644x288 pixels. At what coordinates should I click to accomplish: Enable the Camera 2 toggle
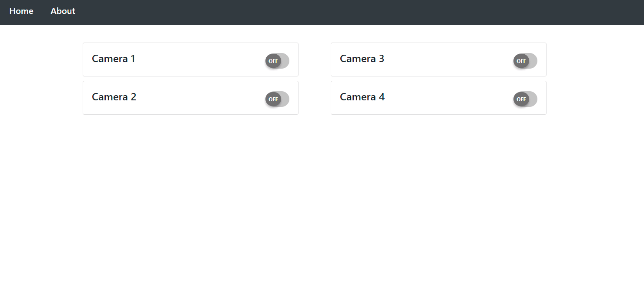pyautogui.click(x=277, y=99)
